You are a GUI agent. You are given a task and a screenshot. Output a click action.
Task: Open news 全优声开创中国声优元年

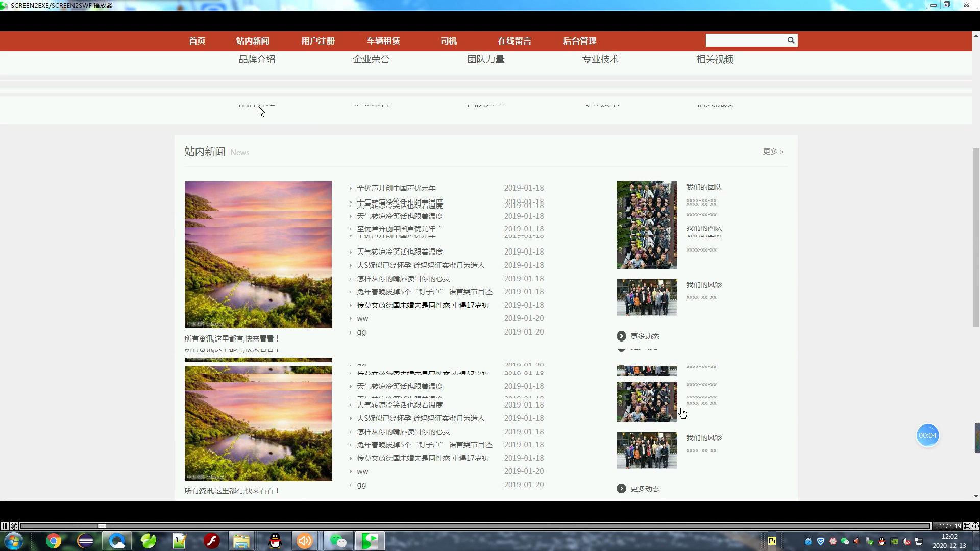coord(396,188)
